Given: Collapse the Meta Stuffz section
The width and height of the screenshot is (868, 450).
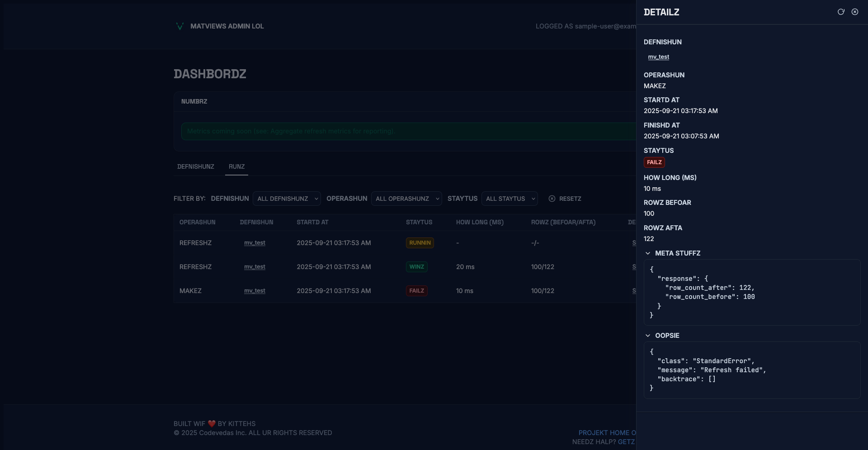Looking at the screenshot, I should [x=648, y=253].
